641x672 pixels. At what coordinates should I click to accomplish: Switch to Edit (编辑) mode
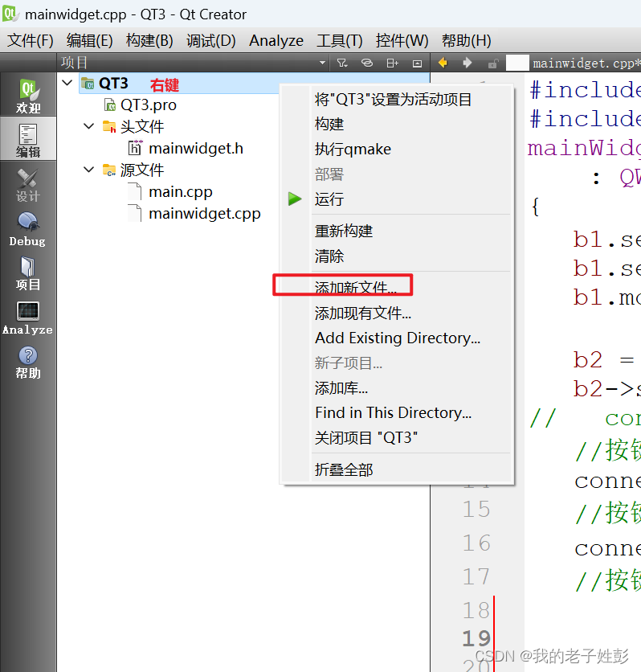(28, 139)
